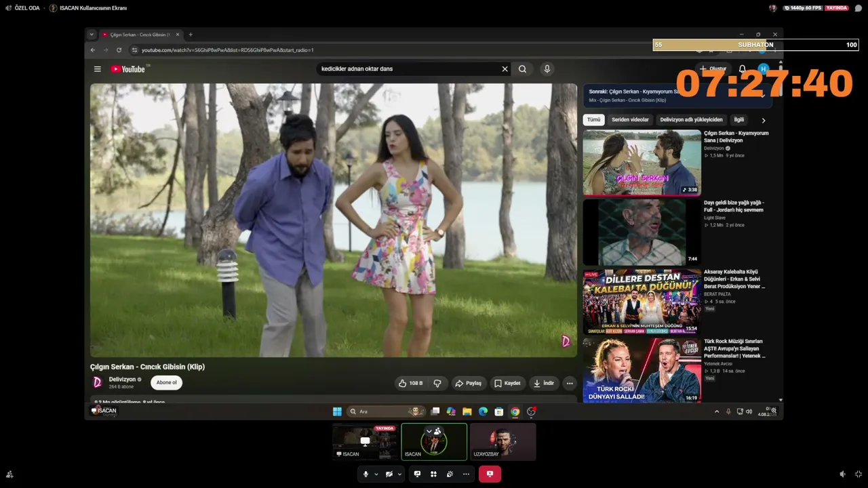Click the Oluştur create button
Screen dimensions: 868x488
713,69
